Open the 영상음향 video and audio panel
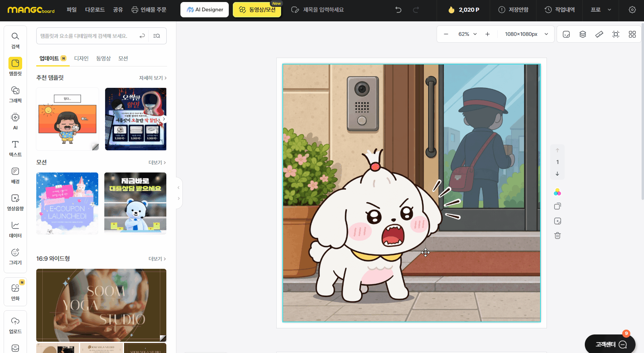Screen dimensions: 644x353 (x=15, y=202)
